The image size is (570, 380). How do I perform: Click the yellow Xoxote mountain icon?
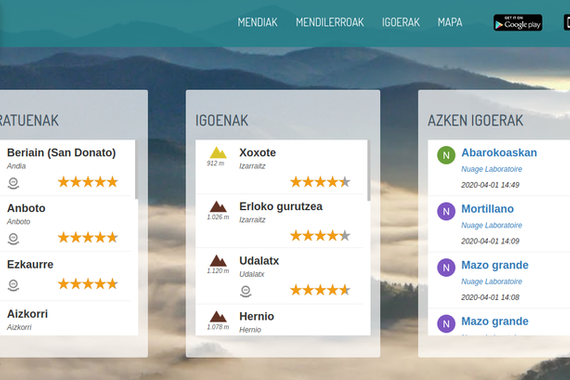click(218, 152)
